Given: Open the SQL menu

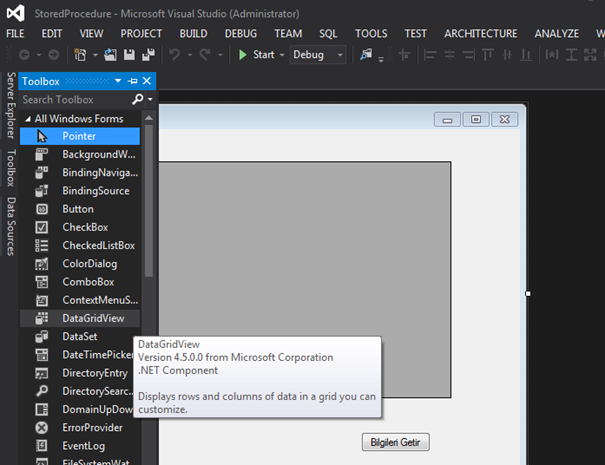Looking at the screenshot, I should (328, 34).
